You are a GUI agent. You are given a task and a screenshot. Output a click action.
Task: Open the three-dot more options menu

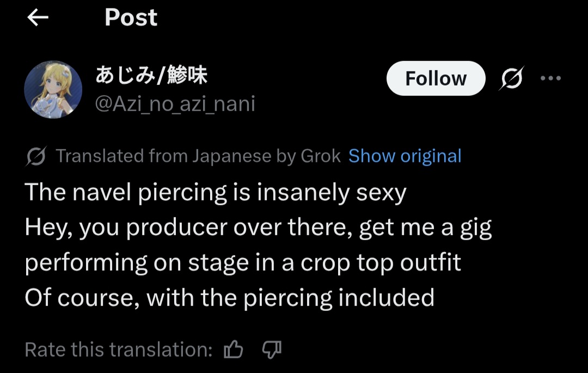(550, 78)
